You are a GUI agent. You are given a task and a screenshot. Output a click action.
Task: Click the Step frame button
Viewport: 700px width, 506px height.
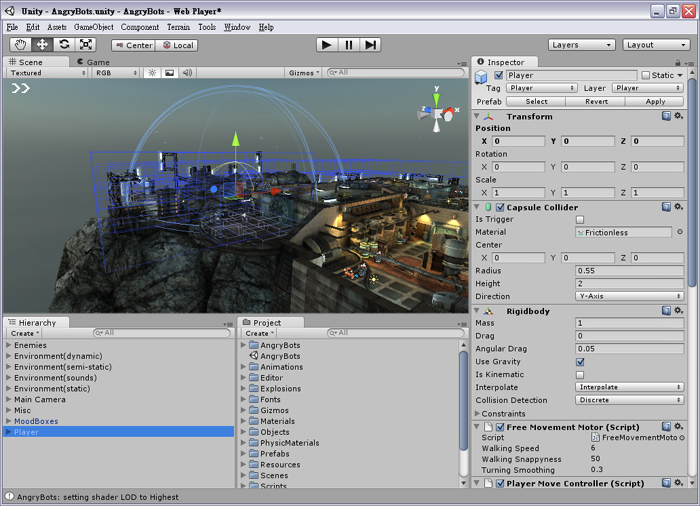pyautogui.click(x=371, y=45)
